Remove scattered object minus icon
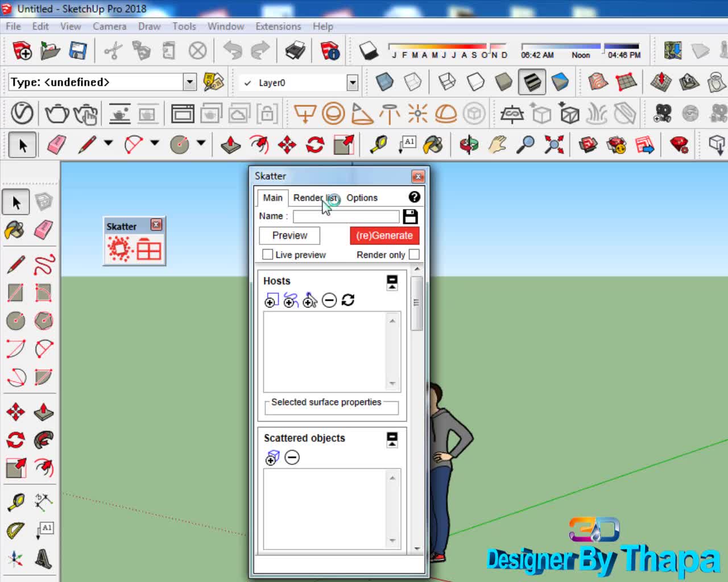The width and height of the screenshot is (728, 582). [292, 458]
